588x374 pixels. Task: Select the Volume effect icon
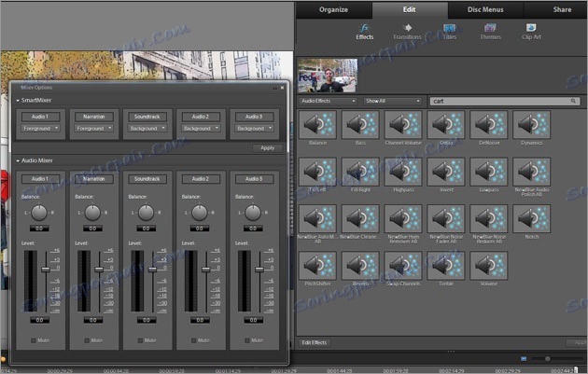point(489,266)
